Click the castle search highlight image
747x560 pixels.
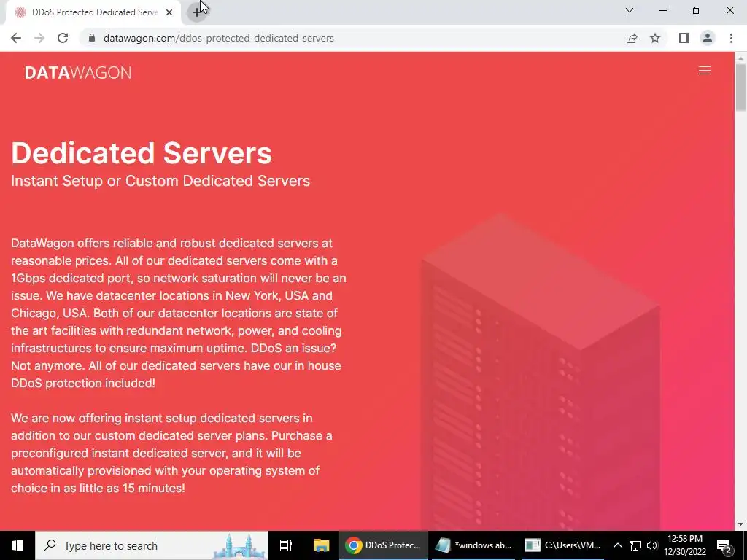click(x=239, y=546)
